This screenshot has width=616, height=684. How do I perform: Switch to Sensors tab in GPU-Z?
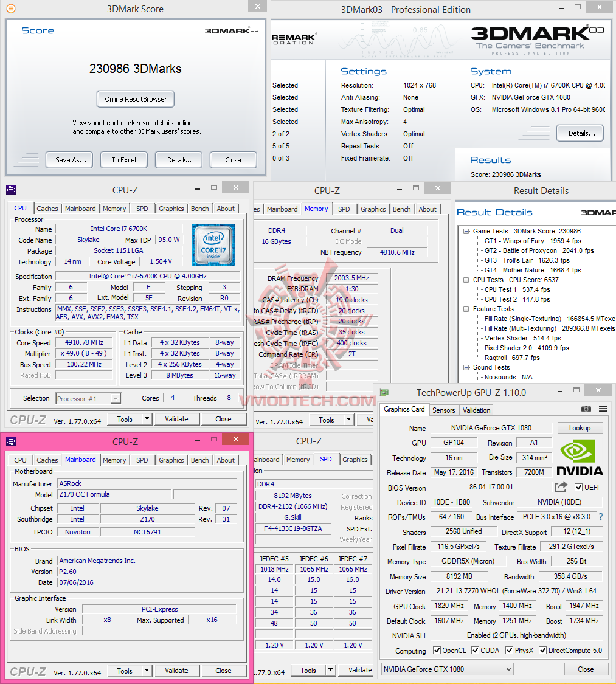[x=444, y=410]
